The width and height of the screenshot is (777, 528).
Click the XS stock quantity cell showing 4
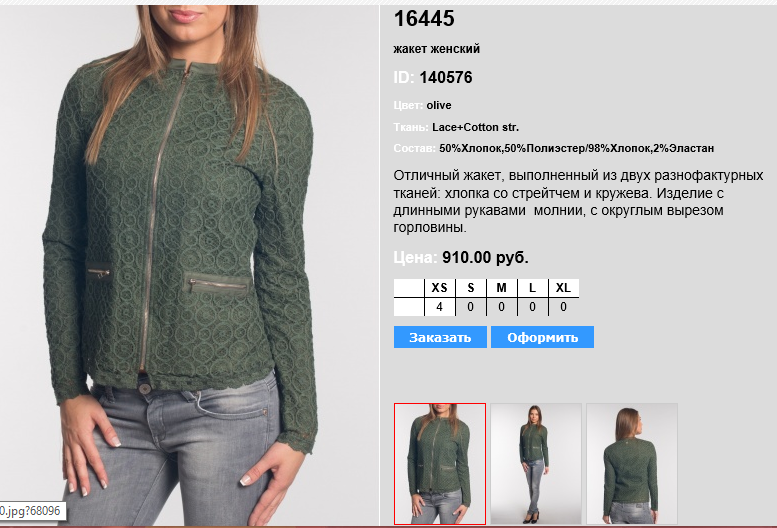(x=440, y=307)
